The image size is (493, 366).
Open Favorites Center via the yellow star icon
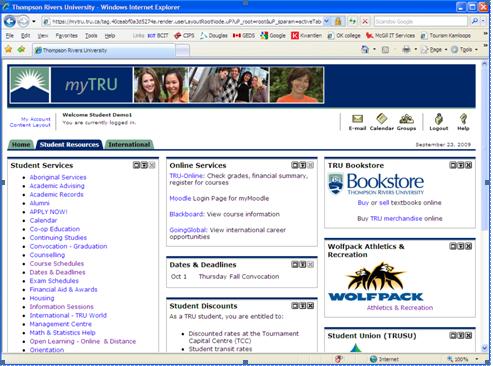pos(8,50)
